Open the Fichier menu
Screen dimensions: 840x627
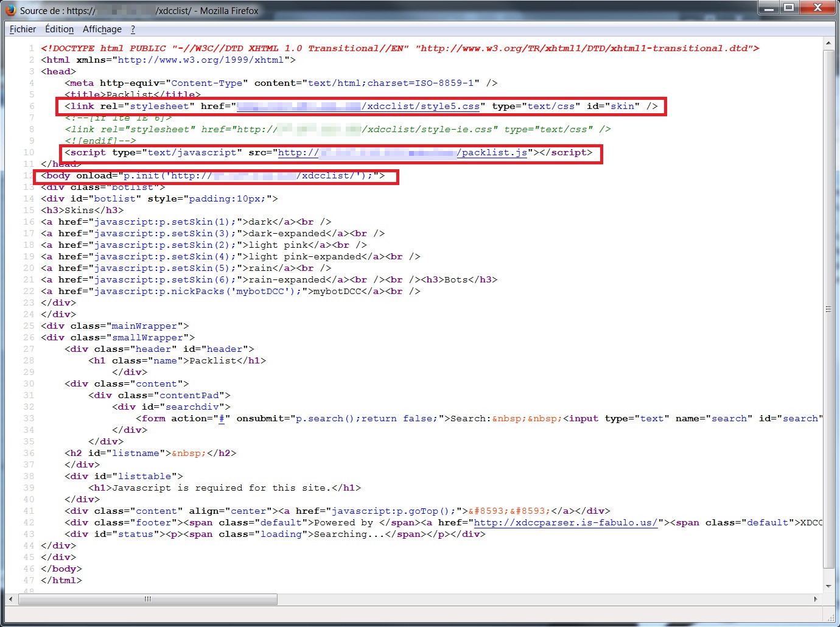point(23,29)
